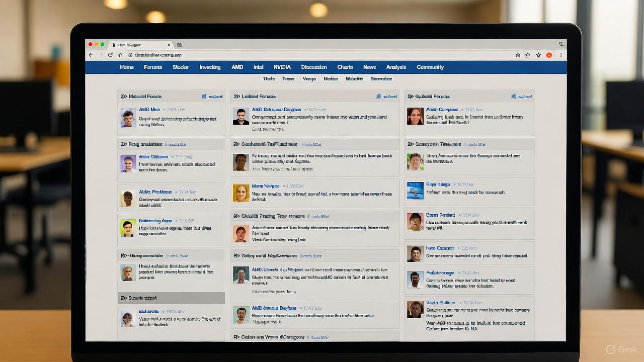Select the Charts navigation item
Screen dimensions: 644x362
[x=345, y=67]
